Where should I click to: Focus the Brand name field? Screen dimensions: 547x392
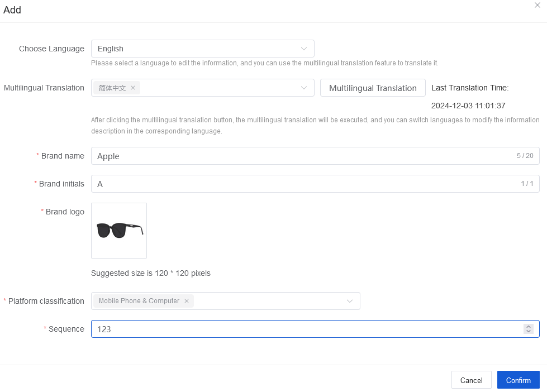click(x=315, y=156)
